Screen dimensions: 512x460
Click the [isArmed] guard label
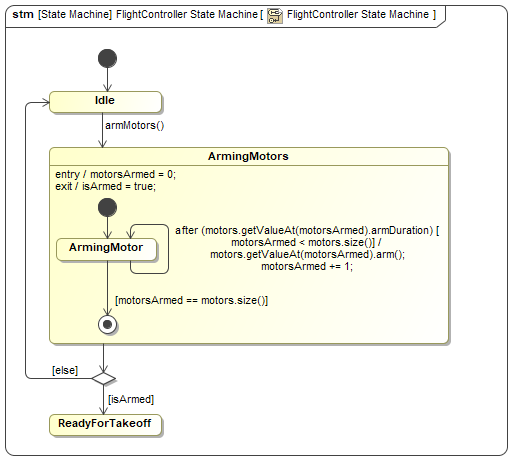pos(131,399)
